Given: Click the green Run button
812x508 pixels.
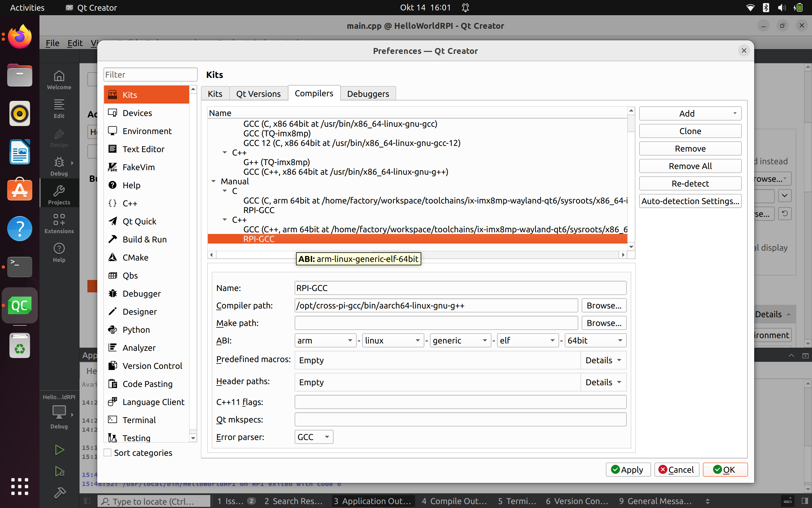Looking at the screenshot, I should pyautogui.click(x=59, y=450).
